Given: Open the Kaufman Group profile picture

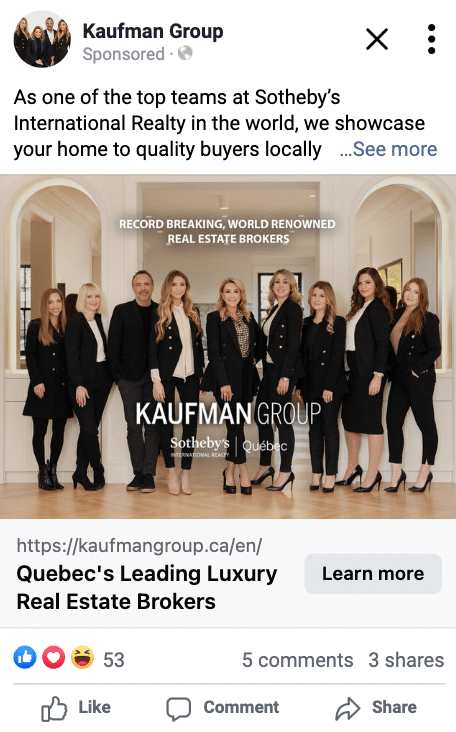Looking at the screenshot, I should [x=42, y=39].
